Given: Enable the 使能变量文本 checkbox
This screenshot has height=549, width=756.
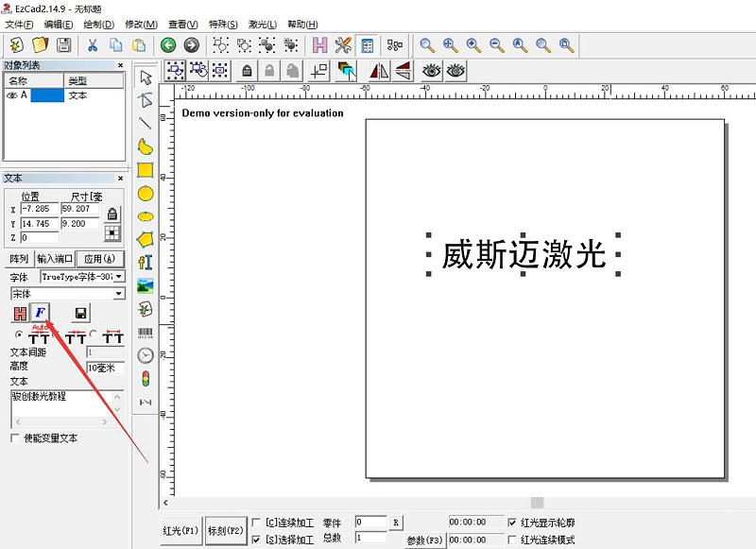Looking at the screenshot, I should pyautogui.click(x=15, y=438).
